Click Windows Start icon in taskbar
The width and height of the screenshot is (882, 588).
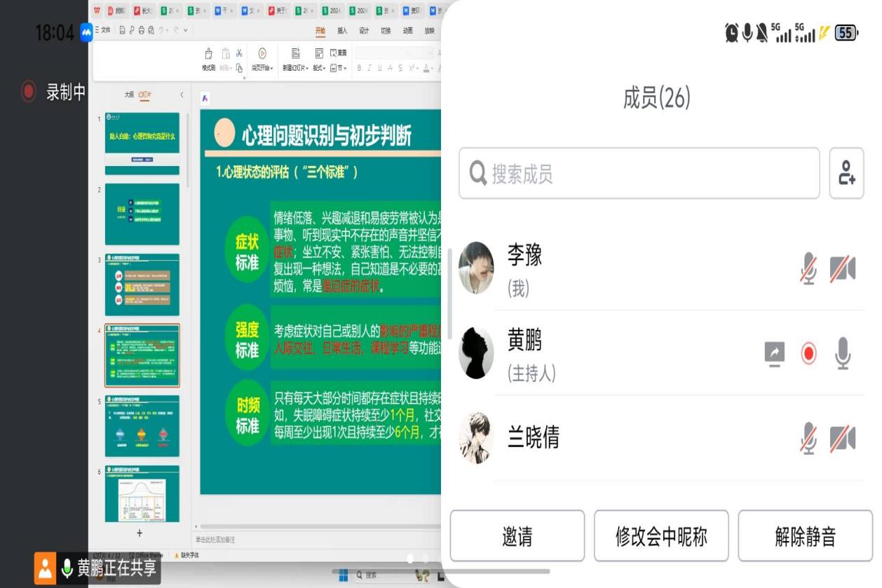(344, 575)
